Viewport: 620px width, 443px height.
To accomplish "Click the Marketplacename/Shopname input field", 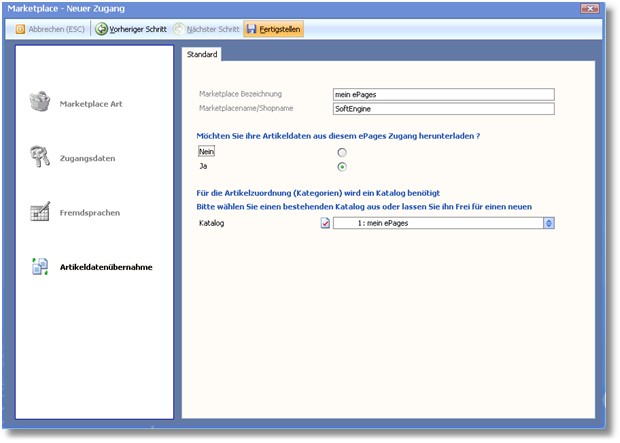I will tap(442, 108).
